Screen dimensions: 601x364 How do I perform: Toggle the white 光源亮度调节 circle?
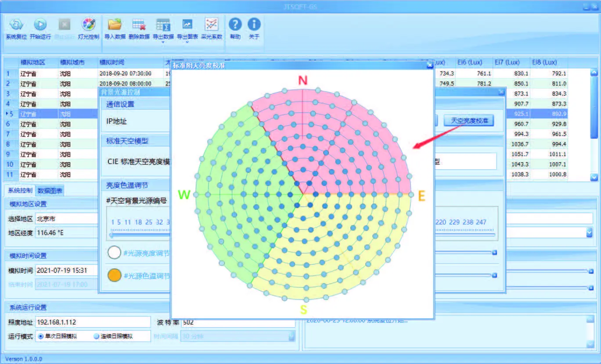(115, 253)
